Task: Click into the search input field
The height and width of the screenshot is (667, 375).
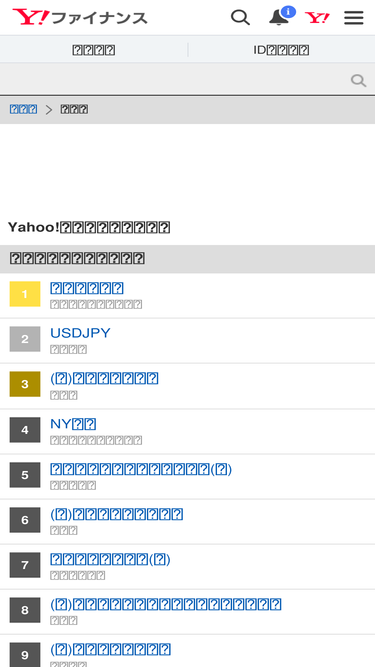Action: point(174,80)
